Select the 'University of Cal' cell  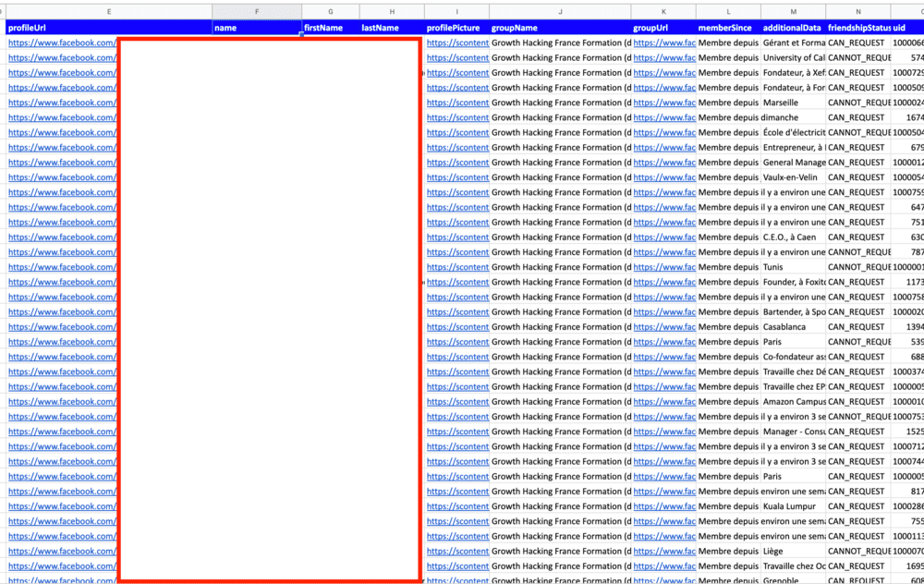[793, 57]
